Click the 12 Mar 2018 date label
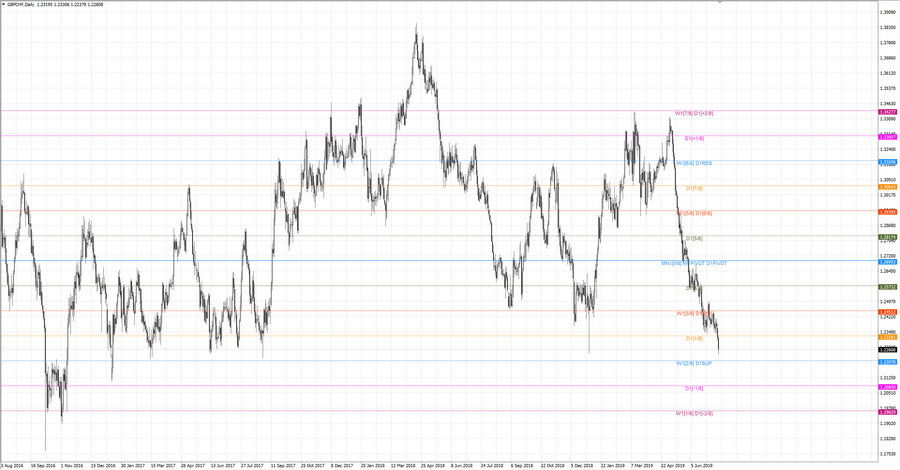Viewport: 900px width, 470px height. coord(403,466)
